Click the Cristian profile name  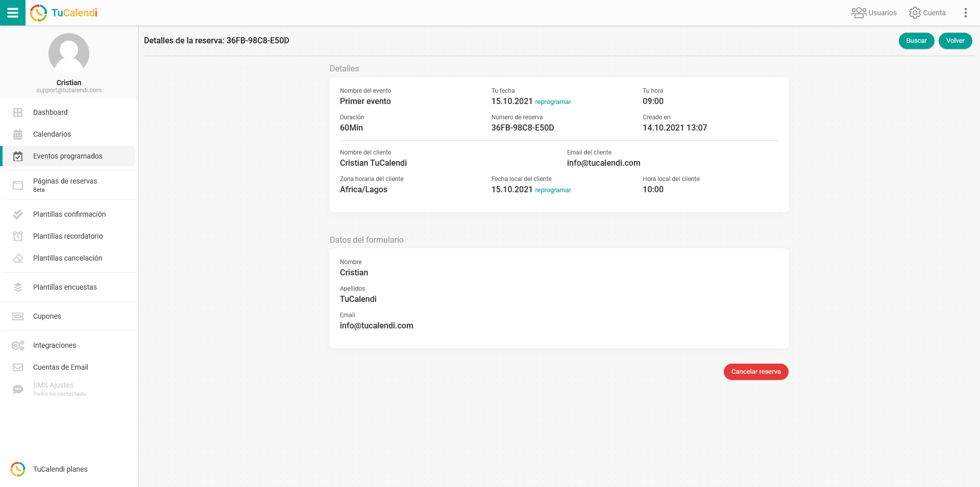coord(69,83)
